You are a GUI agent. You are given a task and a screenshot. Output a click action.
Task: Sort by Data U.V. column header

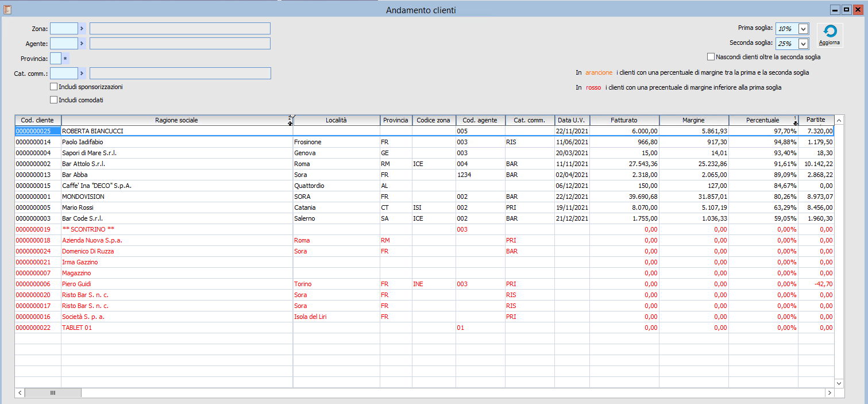click(572, 120)
